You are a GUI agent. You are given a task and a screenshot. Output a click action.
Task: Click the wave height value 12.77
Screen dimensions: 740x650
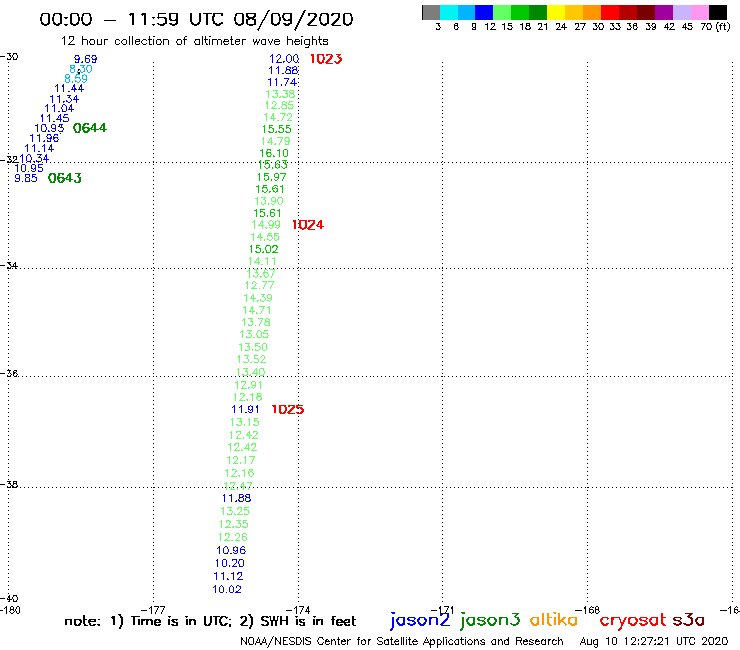pos(259,285)
